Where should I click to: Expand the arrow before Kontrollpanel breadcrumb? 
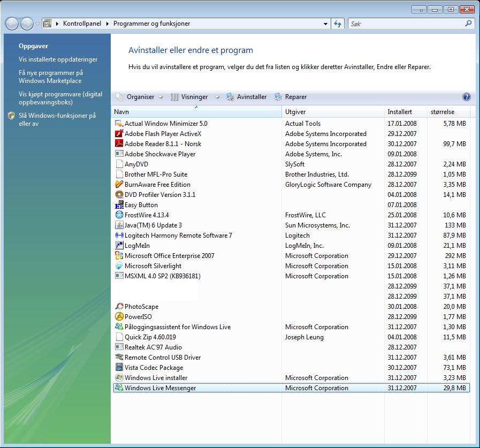(x=57, y=24)
